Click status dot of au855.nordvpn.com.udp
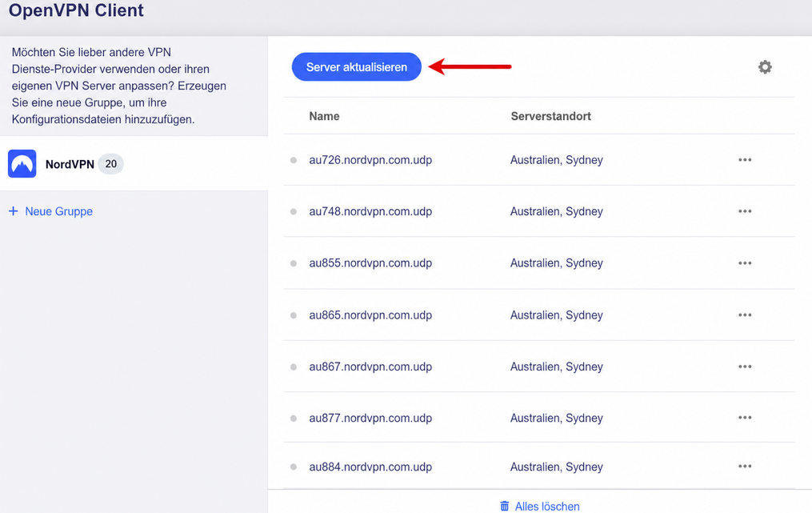 [294, 263]
